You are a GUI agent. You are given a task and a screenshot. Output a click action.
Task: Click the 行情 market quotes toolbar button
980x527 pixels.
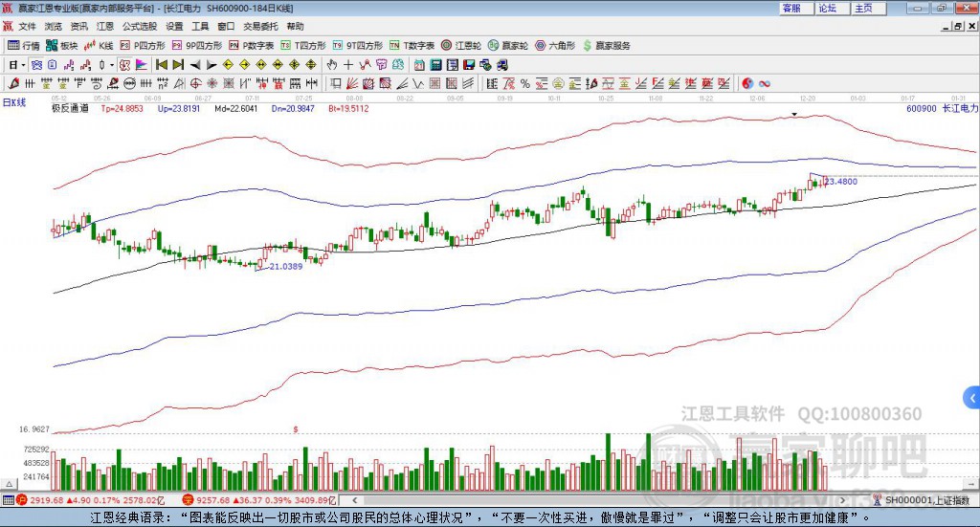[x=25, y=45]
